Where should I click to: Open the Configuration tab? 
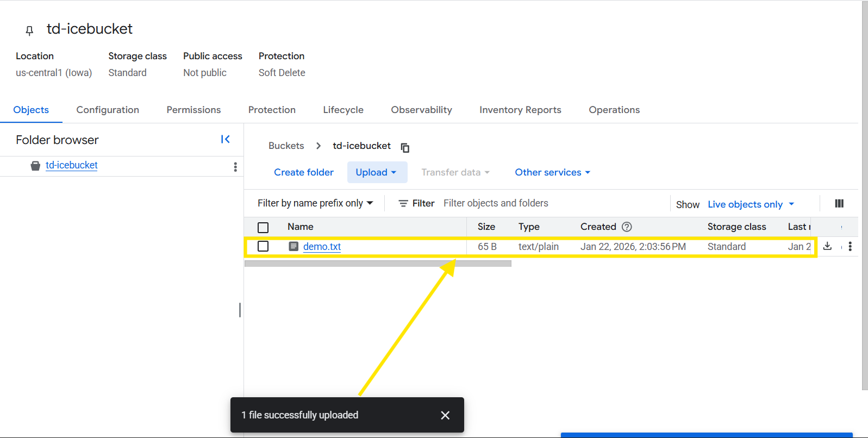click(x=108, y=110)
